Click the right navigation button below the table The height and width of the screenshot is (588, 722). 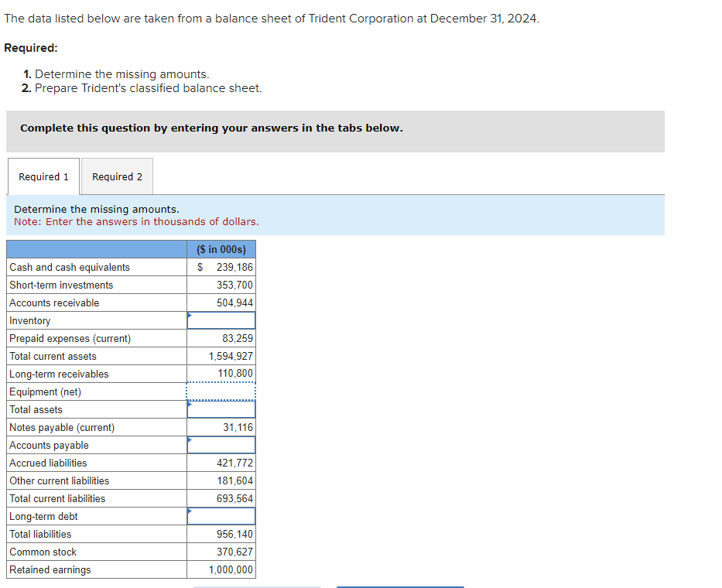click(x=400, y=586)
